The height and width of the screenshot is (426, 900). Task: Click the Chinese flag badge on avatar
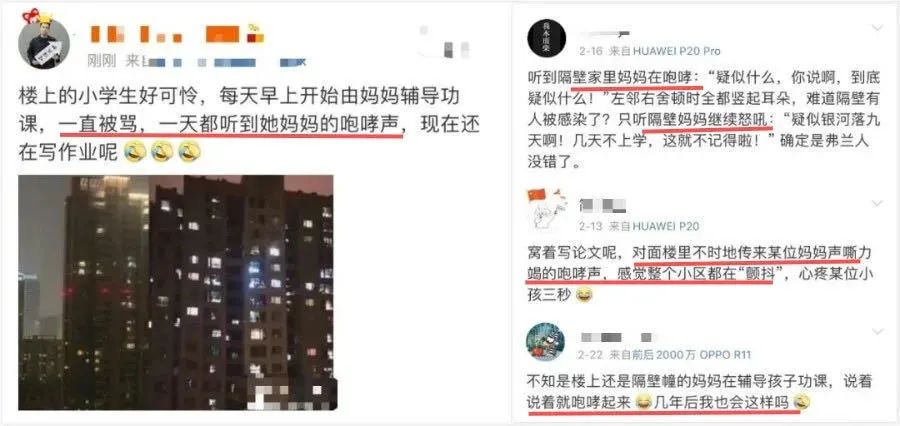pyautogui.click(x=538, y=196)
